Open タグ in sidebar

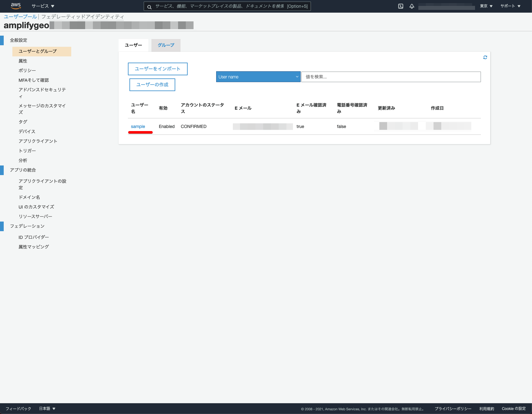tap(23, 122)
